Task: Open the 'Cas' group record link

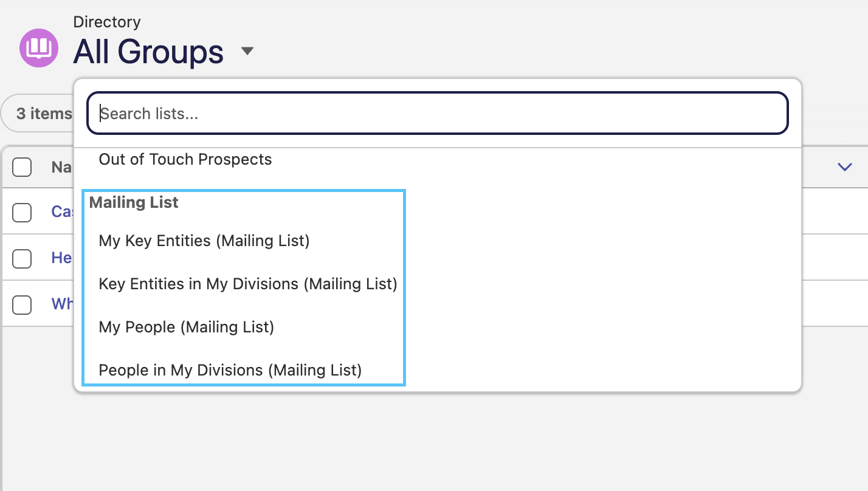Action: pyautogui.click(x=62, y=211)
